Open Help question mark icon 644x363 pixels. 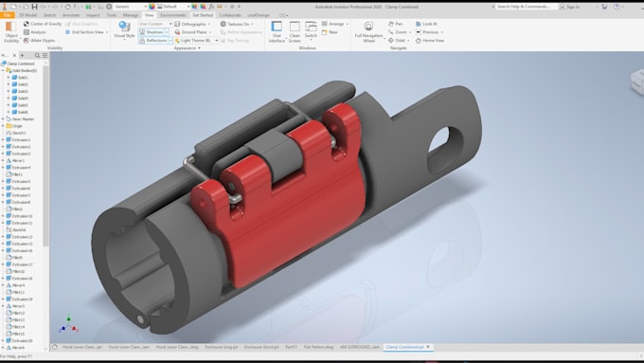617,7
